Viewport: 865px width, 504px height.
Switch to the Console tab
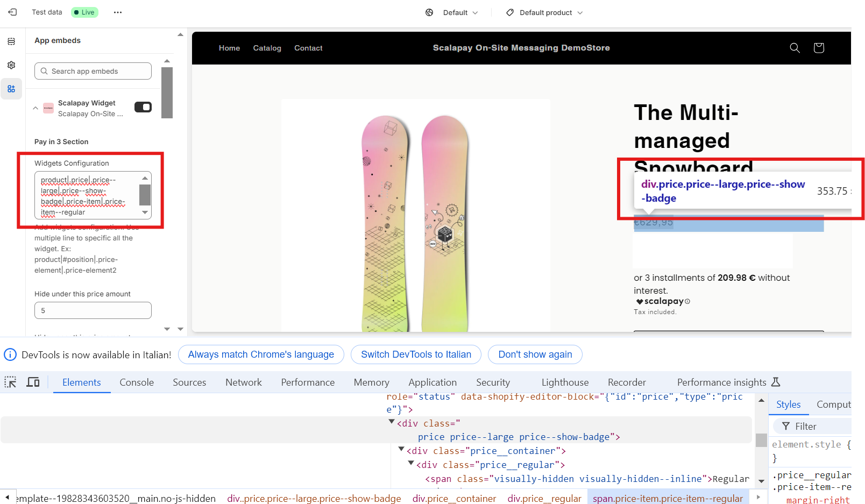click(137, 382)
